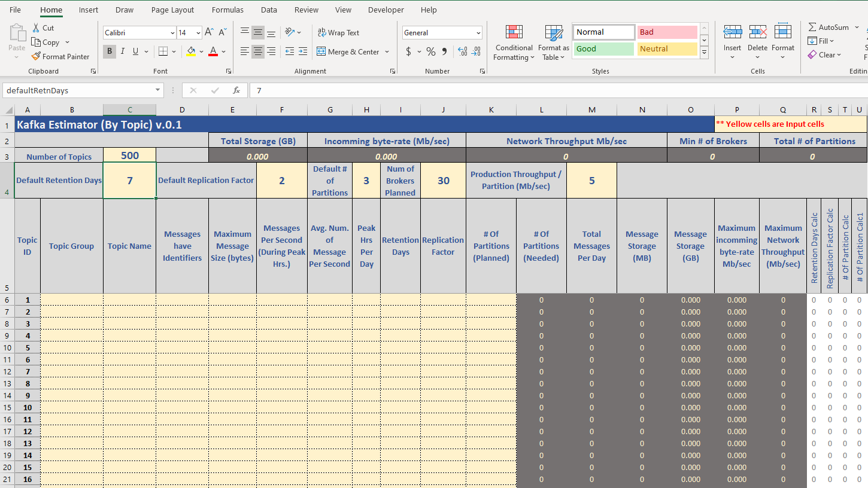
Task: Select the Number of Topics cell 500
Action: point(130,155)
